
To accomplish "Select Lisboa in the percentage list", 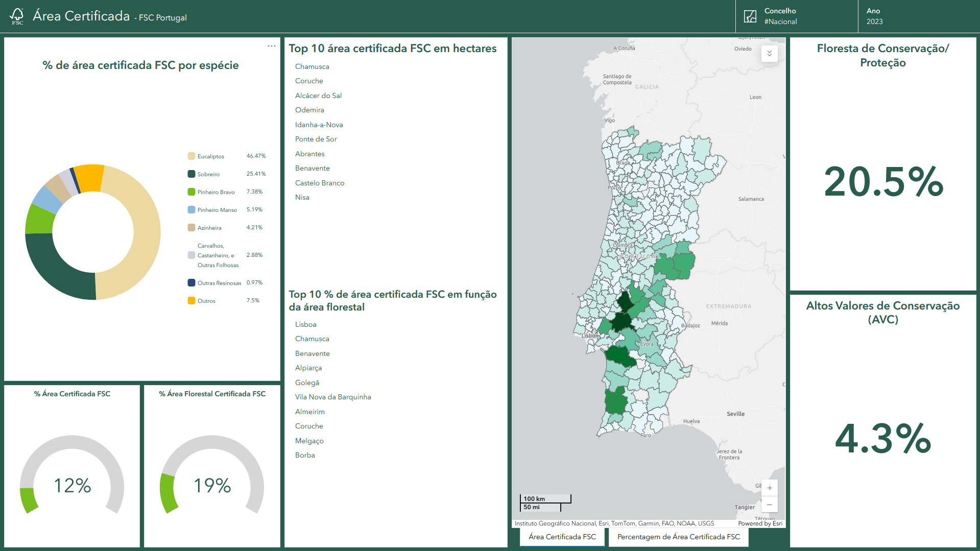I will click(x=305, y=324).
